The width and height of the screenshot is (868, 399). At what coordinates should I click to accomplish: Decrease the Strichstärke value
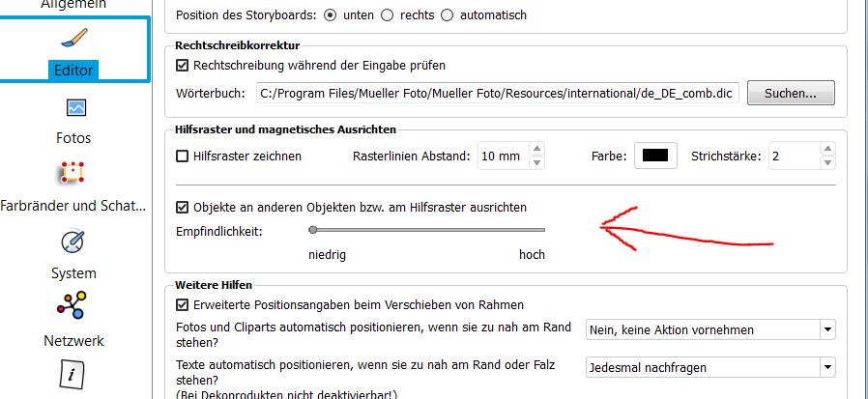click(x=828, y=161)
